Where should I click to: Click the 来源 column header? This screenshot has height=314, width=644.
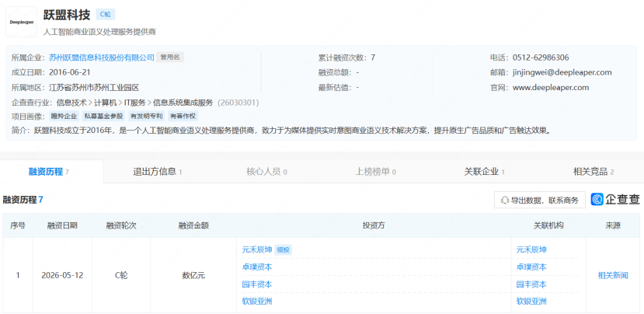point(613,225)
